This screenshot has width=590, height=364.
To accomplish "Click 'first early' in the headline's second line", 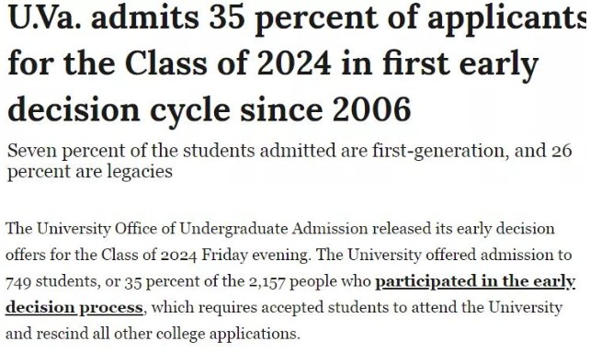I will [x=460, y=63].
